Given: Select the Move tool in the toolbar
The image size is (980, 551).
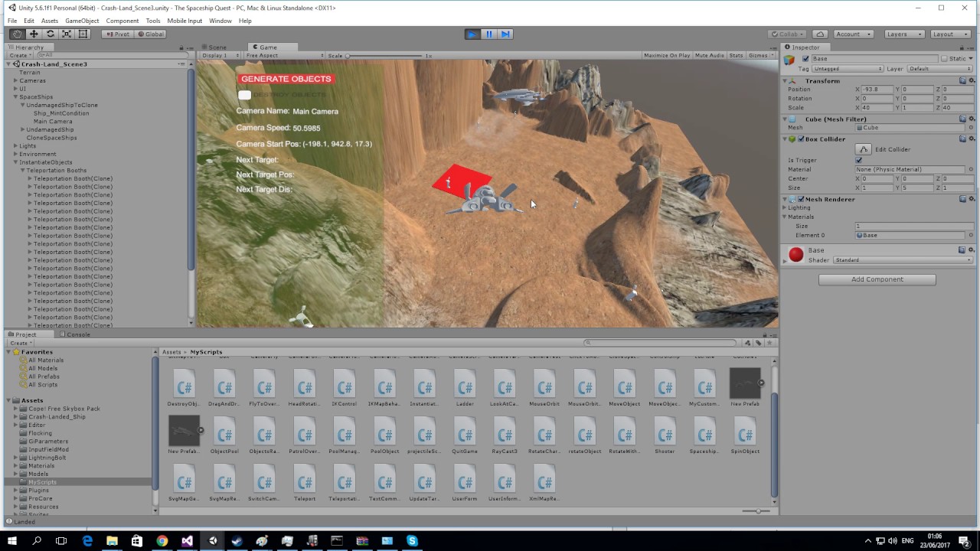Looking at the screenshot, I should 34,34.
